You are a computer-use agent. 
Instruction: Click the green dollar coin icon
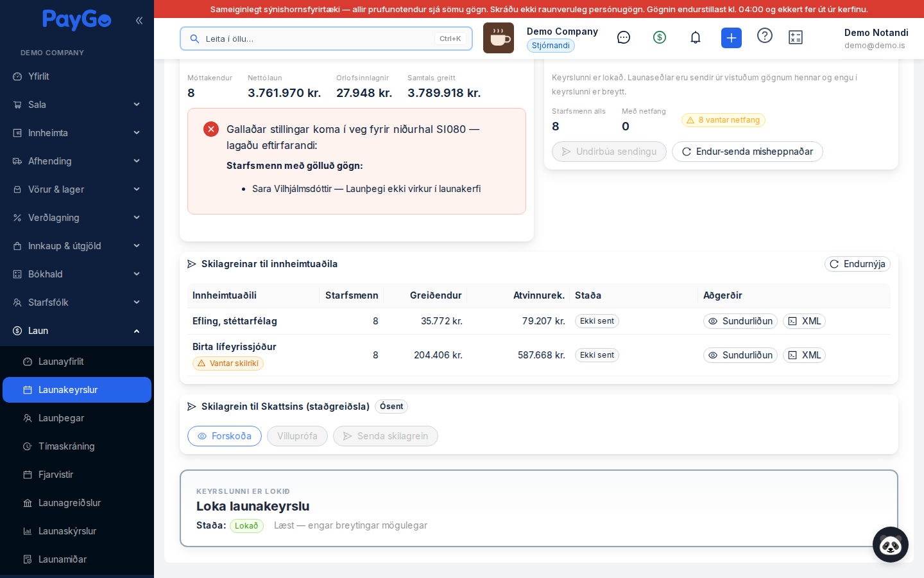(660, 37)
